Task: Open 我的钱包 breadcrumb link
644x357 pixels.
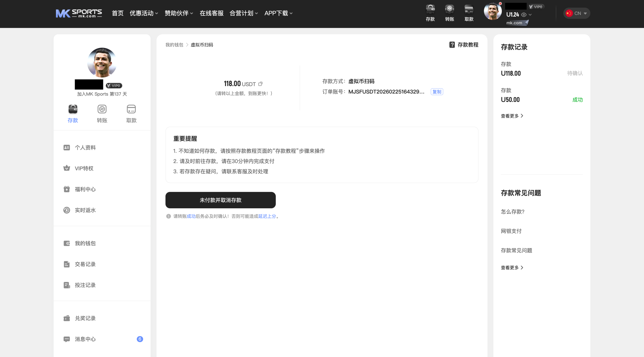Action: pyautogui.click(x=174, y=45)
